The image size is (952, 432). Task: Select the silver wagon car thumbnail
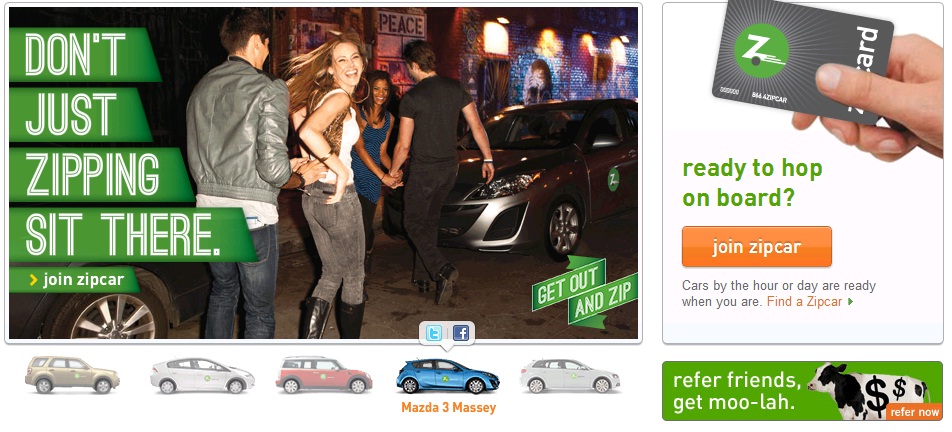tap(570, 376)
